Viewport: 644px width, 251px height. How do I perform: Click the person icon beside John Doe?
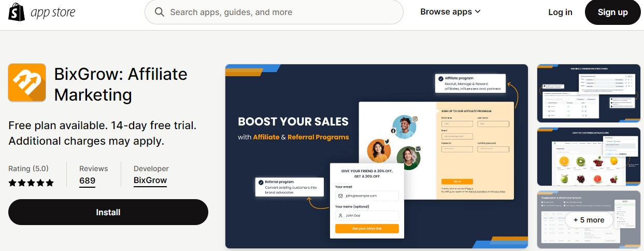click(340, 215)
